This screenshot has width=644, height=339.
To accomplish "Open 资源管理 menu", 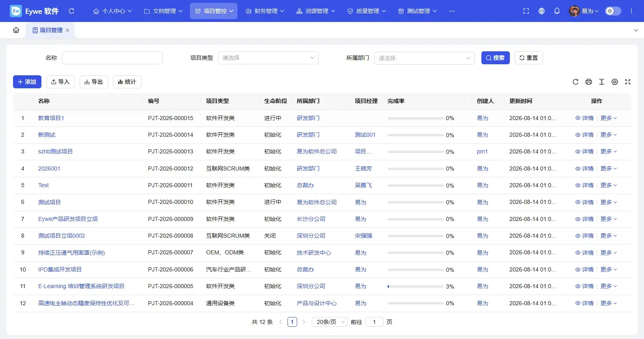I will point(316,11).
